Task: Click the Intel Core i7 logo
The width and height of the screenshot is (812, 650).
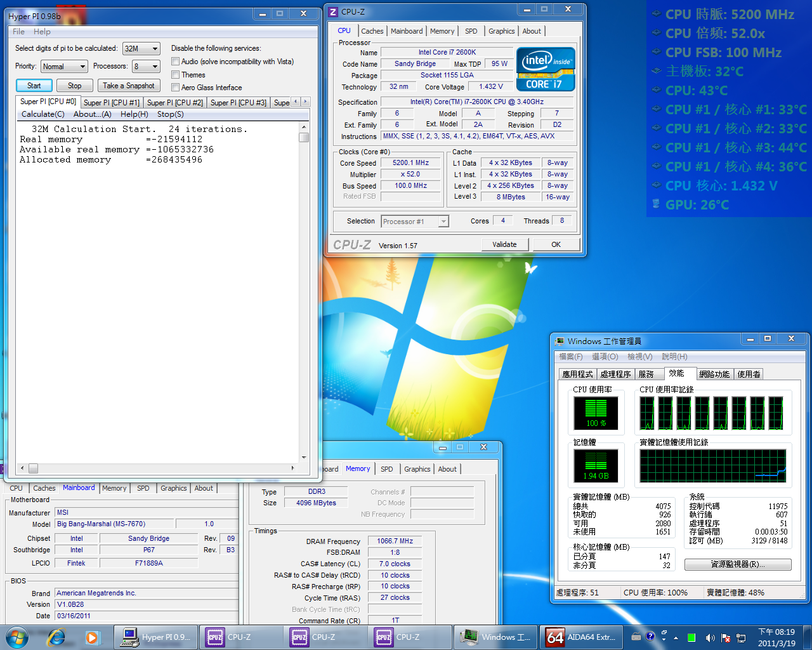Action: tap(546, 69)
